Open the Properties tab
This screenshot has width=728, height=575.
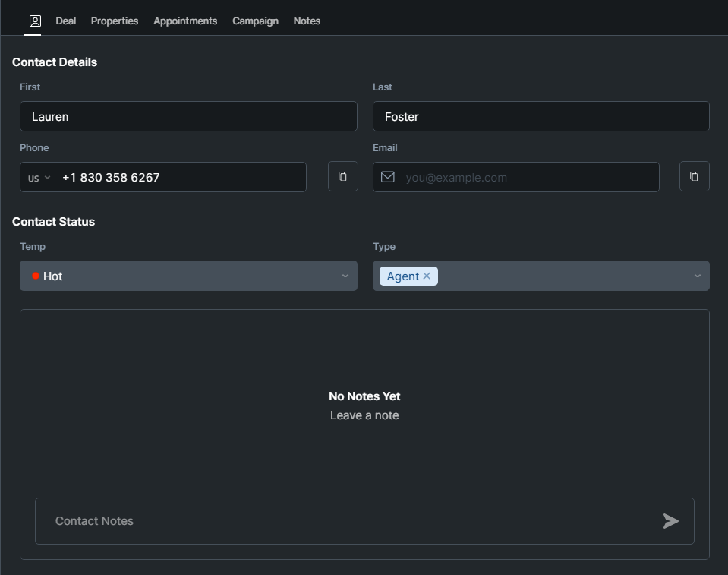[115, 21]
